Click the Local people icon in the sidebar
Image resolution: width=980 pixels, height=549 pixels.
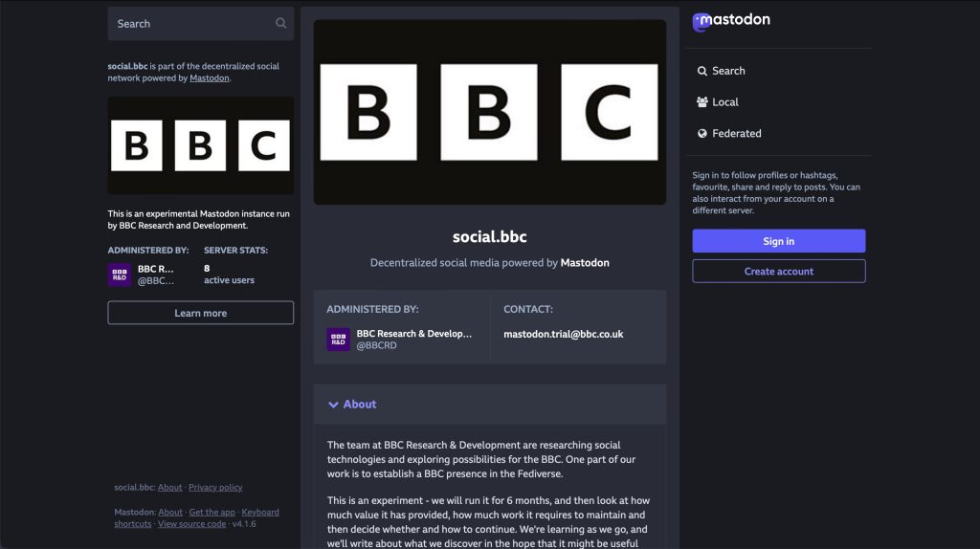tap(702, 101)
